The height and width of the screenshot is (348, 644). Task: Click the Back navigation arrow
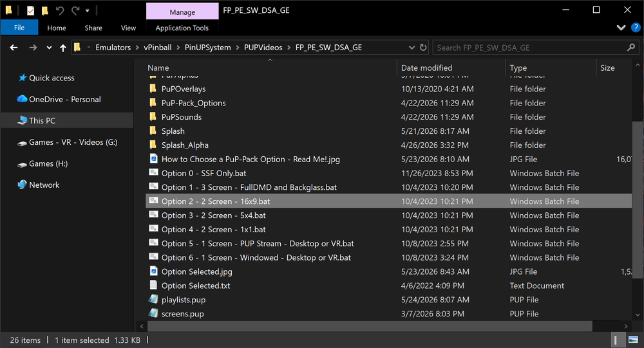(14, 48)
